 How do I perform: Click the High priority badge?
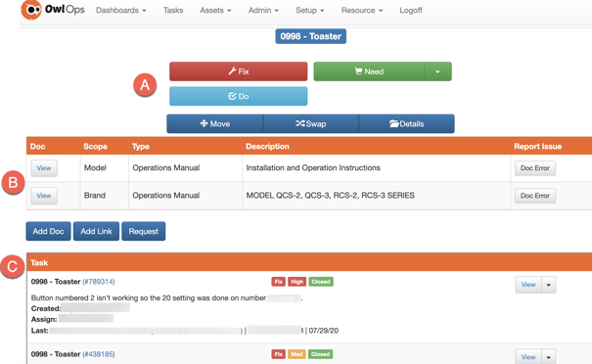coord(297,282)
